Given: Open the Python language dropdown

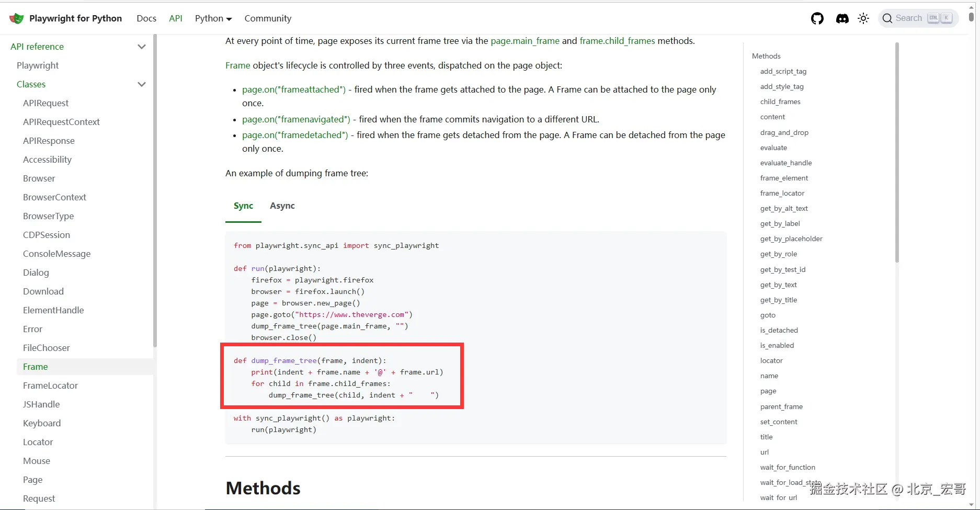Looking at the screenshot, I should tap(213, 18).
